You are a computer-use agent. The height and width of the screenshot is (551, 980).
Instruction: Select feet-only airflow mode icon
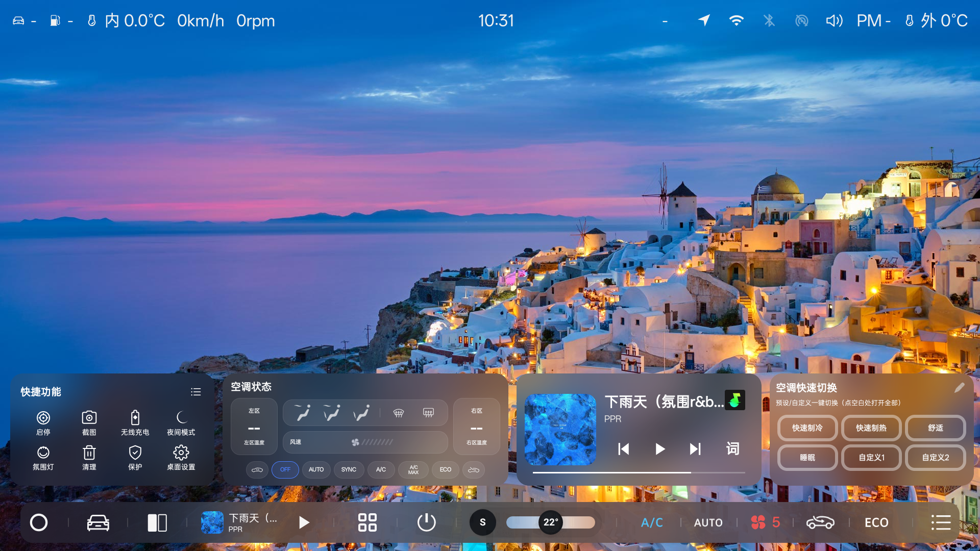click(x=361, y=412)
